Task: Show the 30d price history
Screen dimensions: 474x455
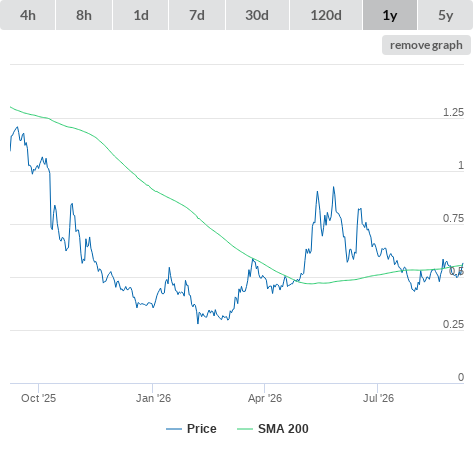Action: pyautogui.click(x=257, y=15)
